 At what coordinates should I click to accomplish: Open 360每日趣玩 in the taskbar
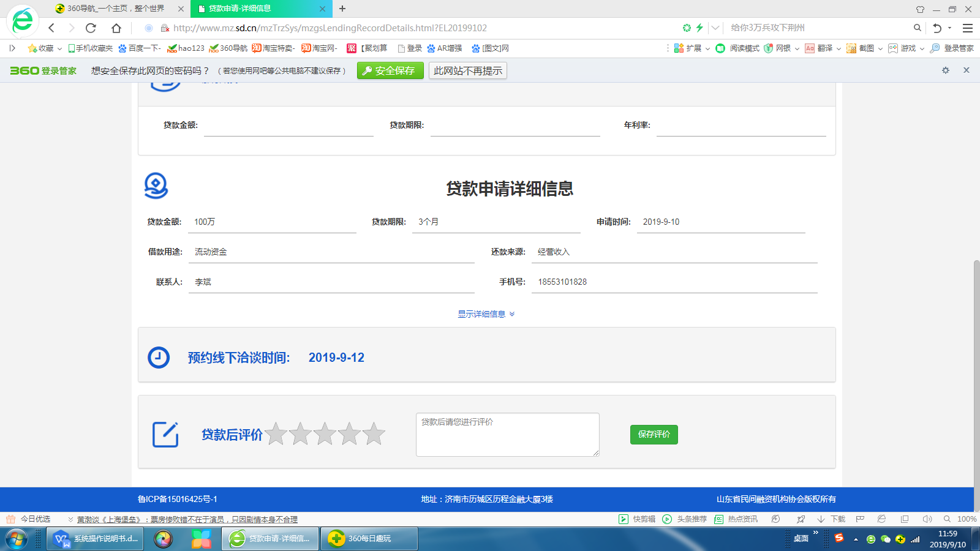(x=369, y=539)
